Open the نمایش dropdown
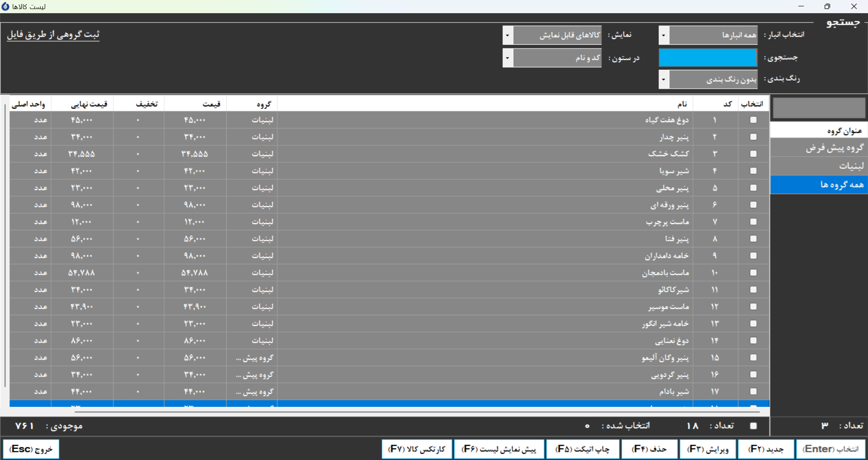Image resolution: width=868 pixels, height=460 pixels. (x=508, y=35)
